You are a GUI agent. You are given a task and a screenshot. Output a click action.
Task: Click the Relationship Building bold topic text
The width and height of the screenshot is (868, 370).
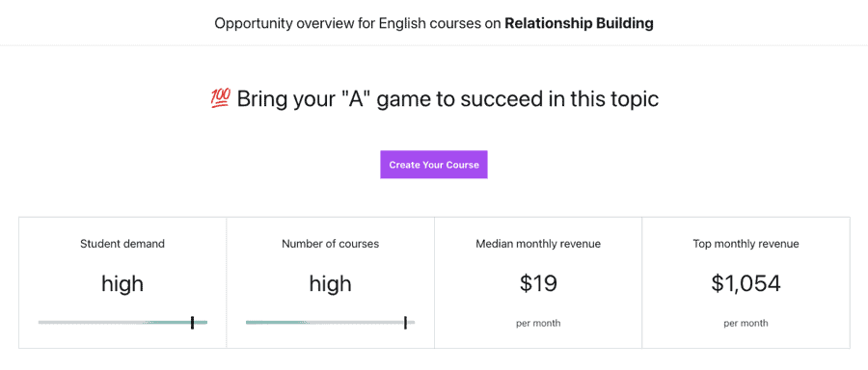[x=579, y=24]
